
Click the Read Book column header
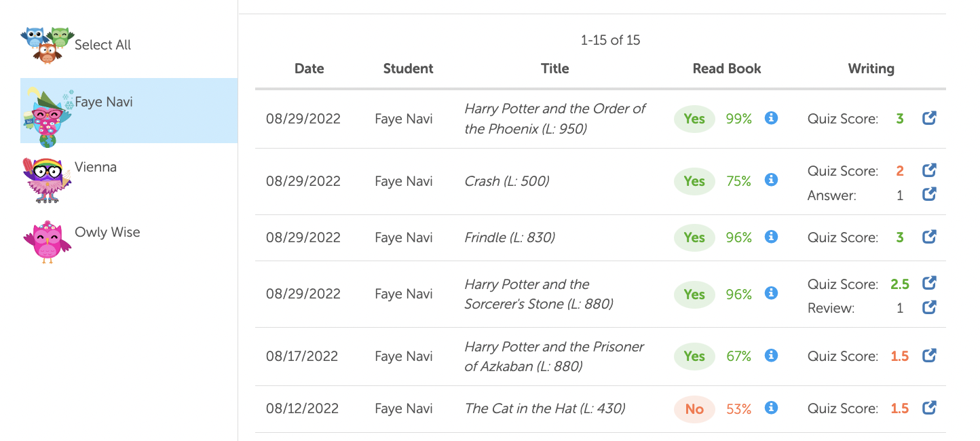pos(727,69)
